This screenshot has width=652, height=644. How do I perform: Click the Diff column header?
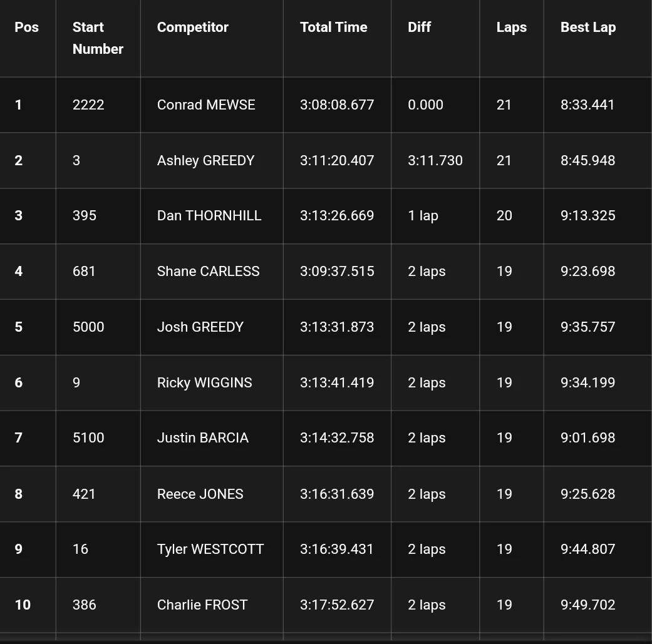pos(419,28)
